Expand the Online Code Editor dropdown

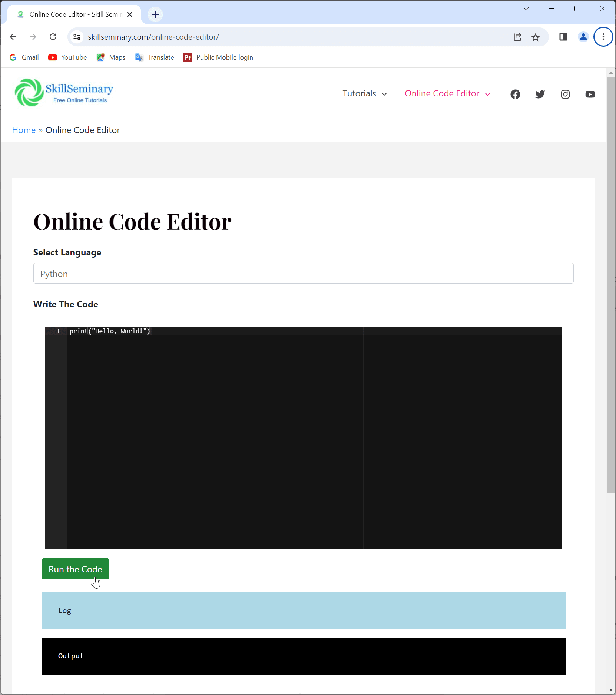click(447, 93)
